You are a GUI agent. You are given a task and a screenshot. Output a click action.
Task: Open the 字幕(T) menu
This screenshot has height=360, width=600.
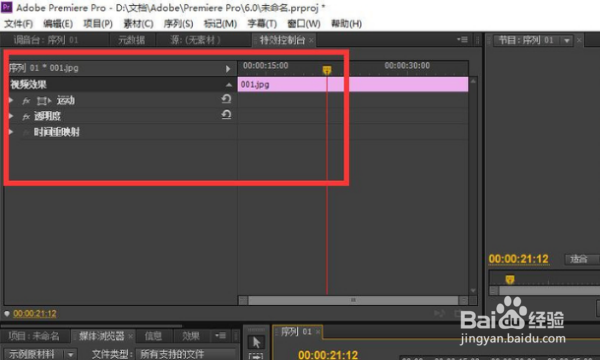[x=262, y=24]
